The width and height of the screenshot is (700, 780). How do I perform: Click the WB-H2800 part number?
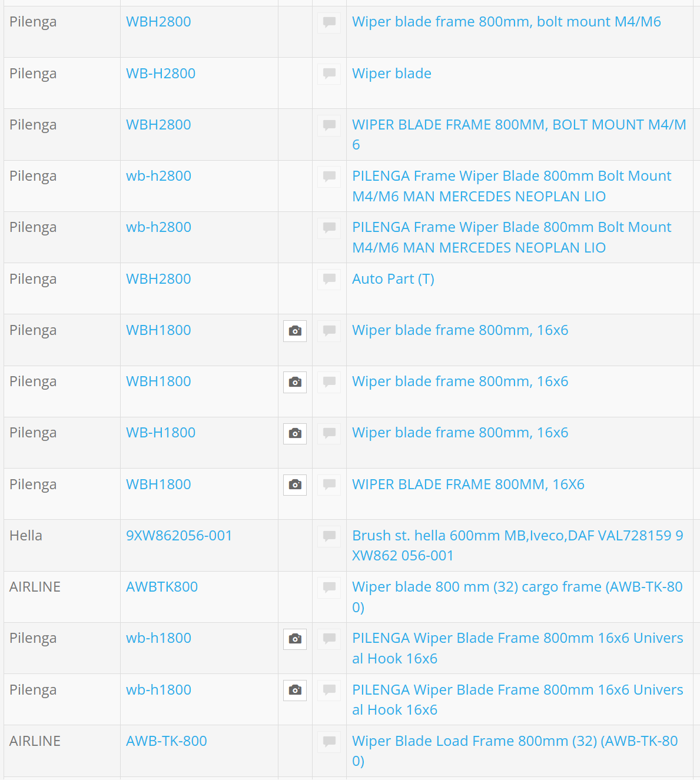161,74
